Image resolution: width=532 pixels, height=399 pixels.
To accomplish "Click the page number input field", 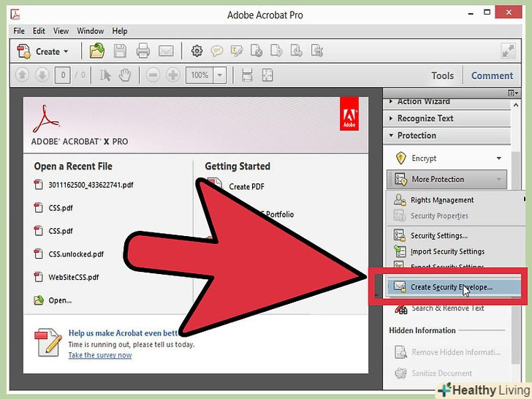I will (63, 75).
